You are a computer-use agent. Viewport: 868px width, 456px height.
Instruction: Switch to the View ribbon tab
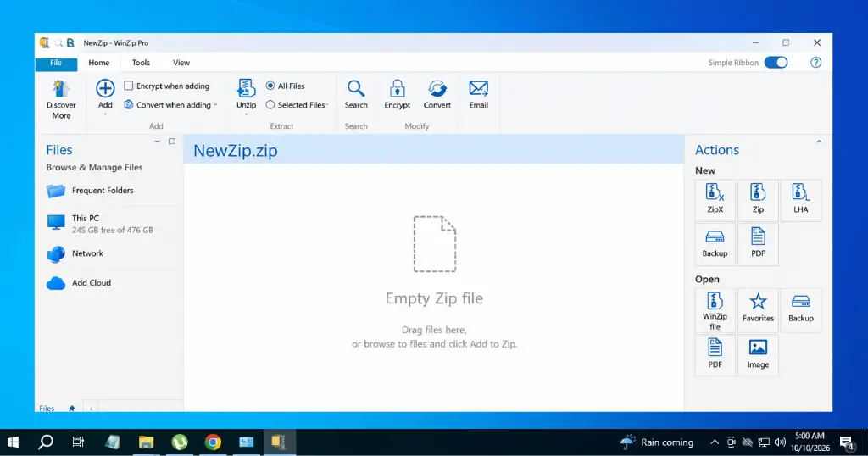click(x=181, y=63)
